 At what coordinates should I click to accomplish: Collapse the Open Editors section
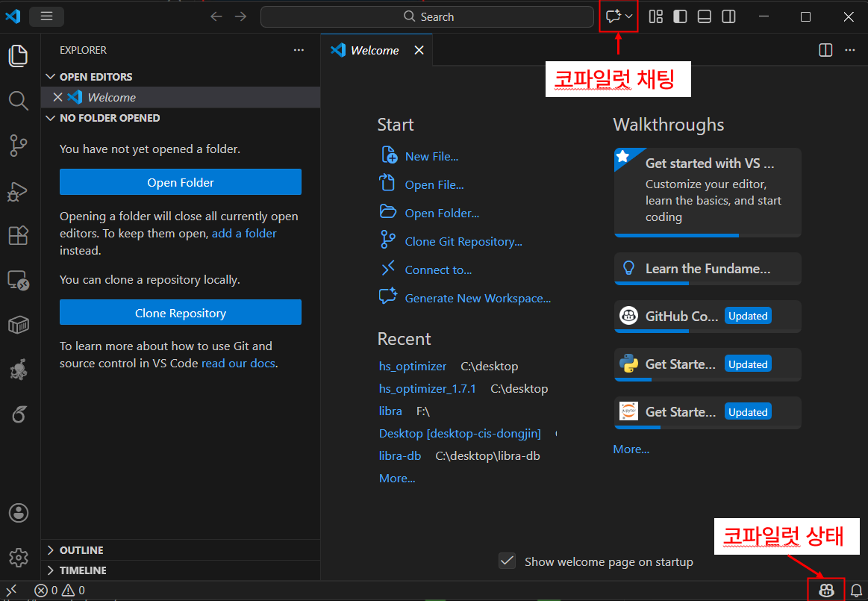tap(96, 77)
